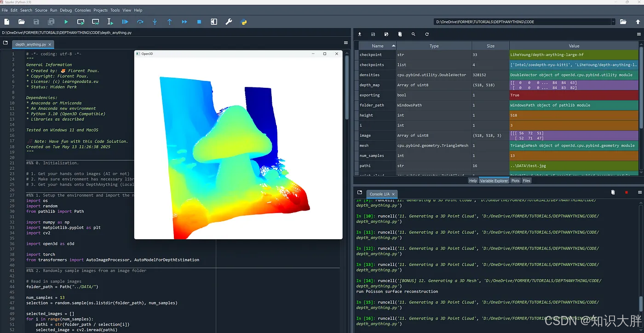
Task: Interrupt the kernel with the red stop square
Action: pos(626,192)
